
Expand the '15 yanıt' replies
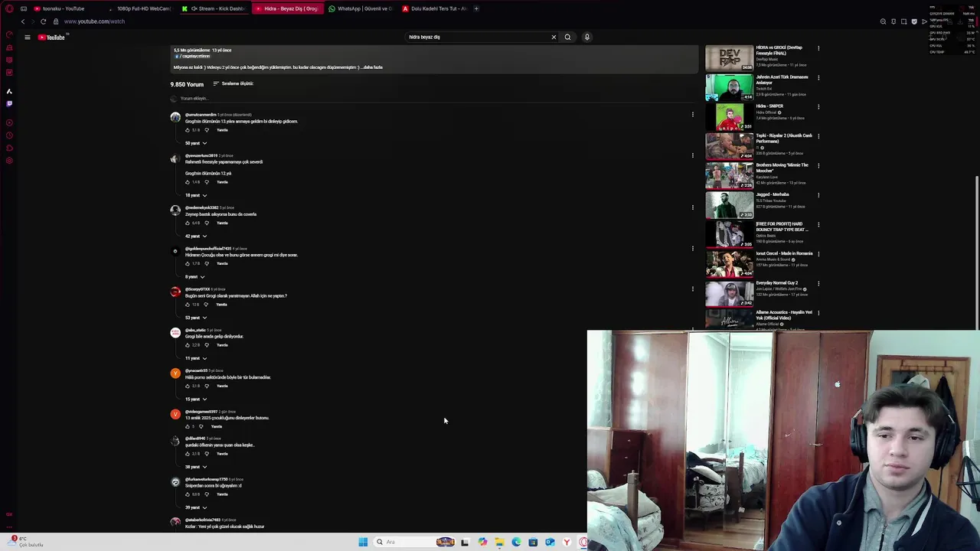[196, 399]
